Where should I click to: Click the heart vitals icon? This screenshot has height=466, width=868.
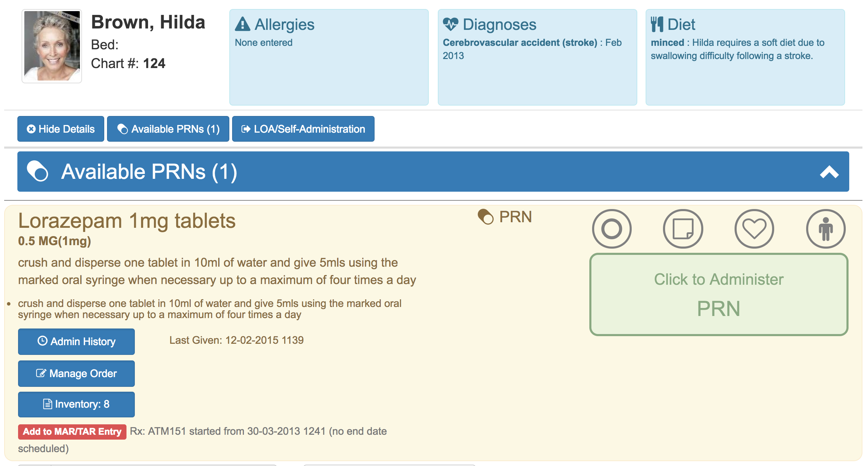(754, 229)
